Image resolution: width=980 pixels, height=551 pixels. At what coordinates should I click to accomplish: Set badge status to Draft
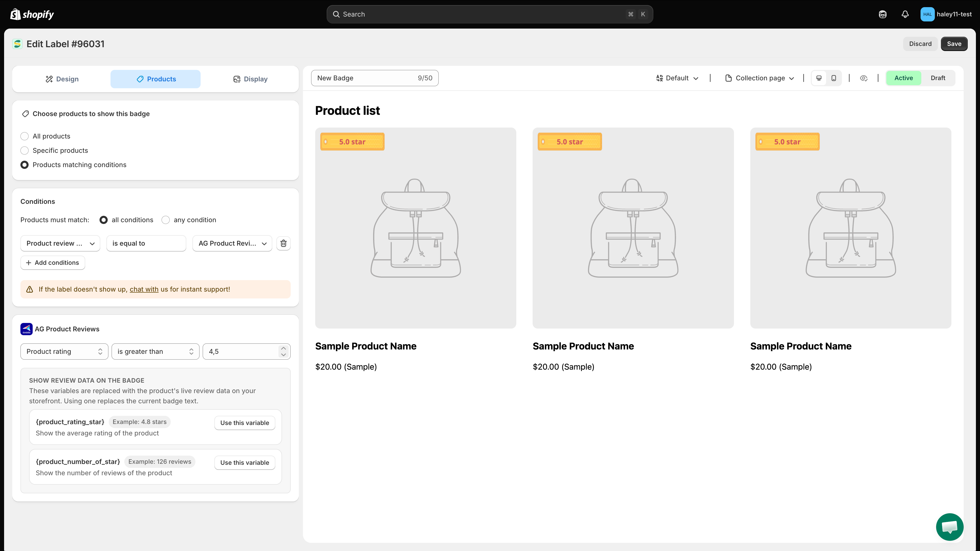(x=938, y=78)
